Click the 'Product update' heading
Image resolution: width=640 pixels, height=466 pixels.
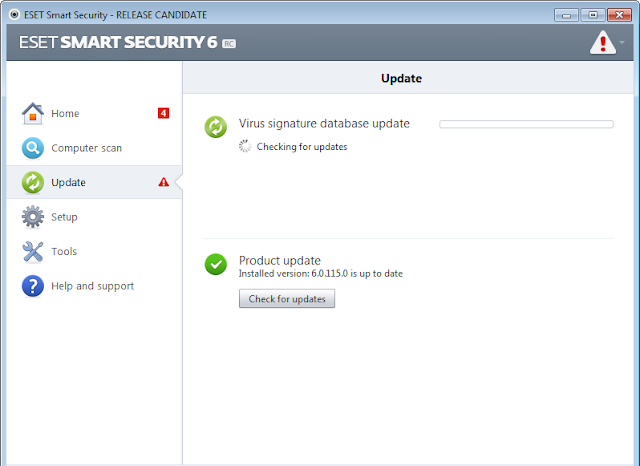click(280, 260)
